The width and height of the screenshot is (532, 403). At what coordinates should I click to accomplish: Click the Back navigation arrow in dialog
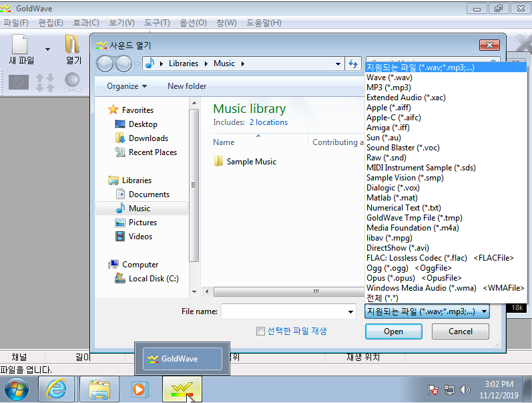click(105, 64)
